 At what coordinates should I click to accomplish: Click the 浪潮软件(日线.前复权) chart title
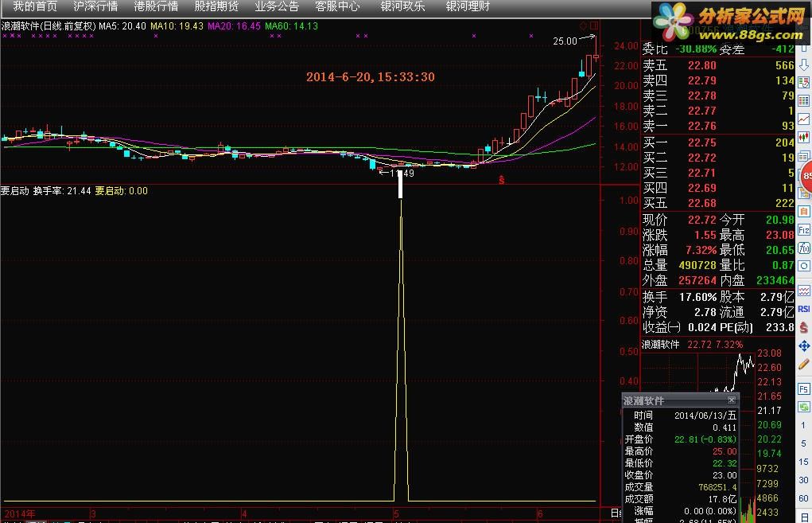coord(49,26)
